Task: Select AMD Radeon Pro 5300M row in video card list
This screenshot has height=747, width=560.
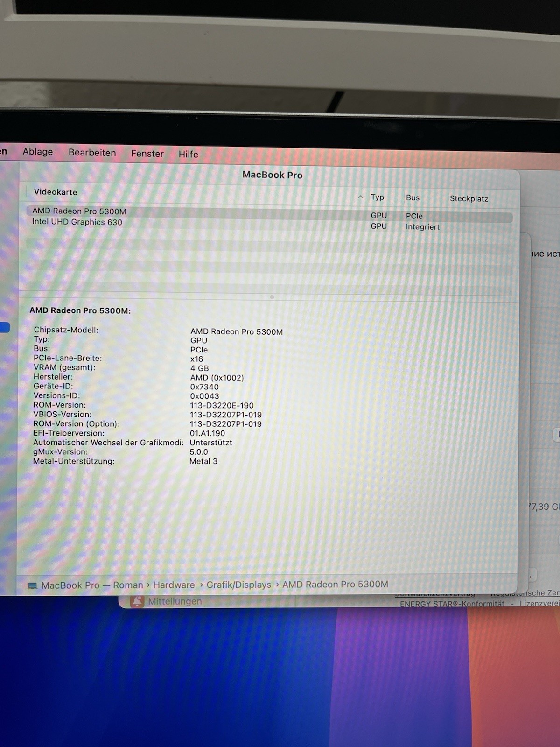Action: 269,214
